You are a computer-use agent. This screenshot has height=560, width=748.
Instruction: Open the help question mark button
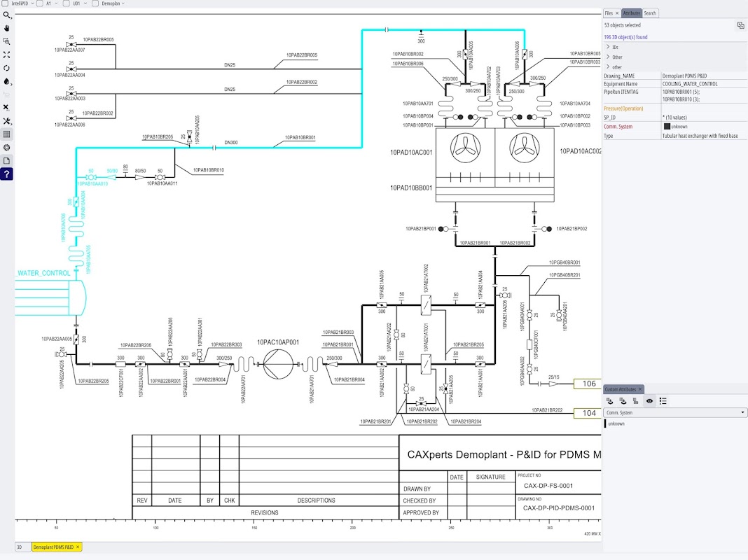(7, 174)
